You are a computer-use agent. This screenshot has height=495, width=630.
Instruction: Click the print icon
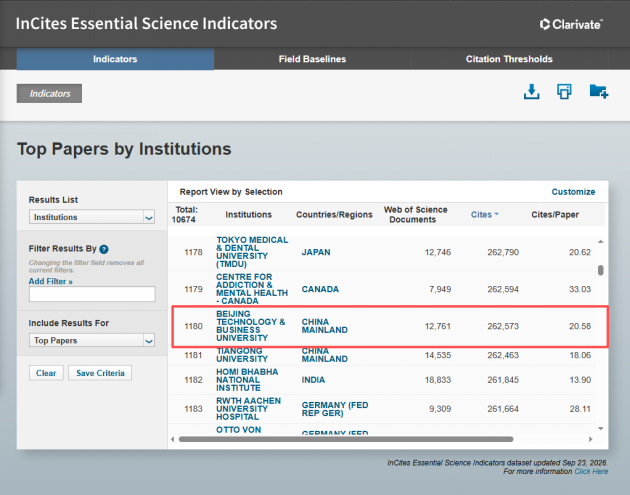pos(564,92)
